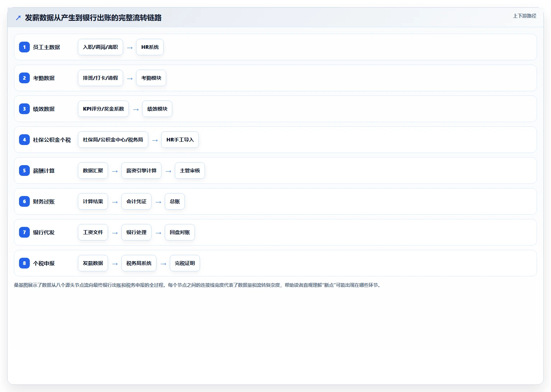Select the HR系统 node
The width and height of the screenshot is (551, 392).
[x=150, y=47]
